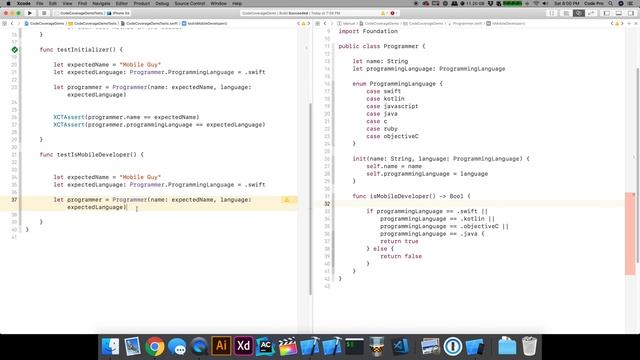Screen dimensions: 640x360
Task: Open Programmer.swift breadcrumb in right editor
Action: pos(464,24)
